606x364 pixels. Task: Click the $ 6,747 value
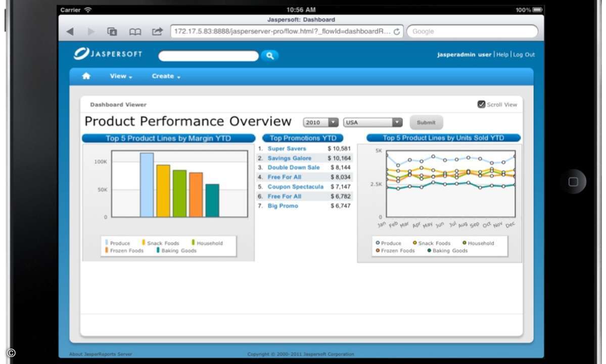[341, 206]
